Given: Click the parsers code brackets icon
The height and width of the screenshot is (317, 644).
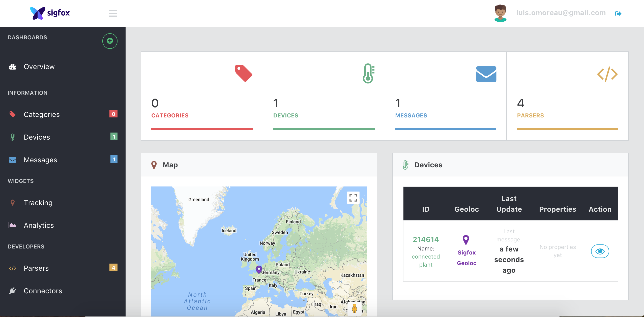Looking at the screenshot, I should point(607,74).
